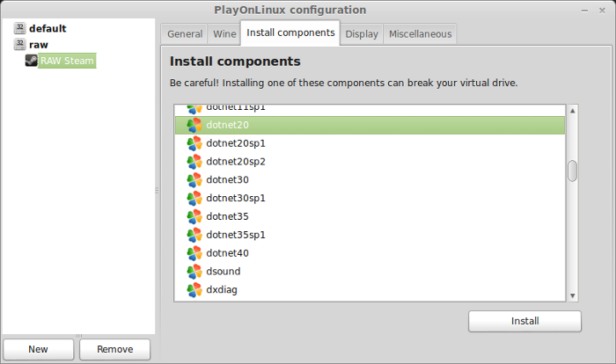The image size is (616, 364).
Task: Install the selected component
Action: click(524, 321)
